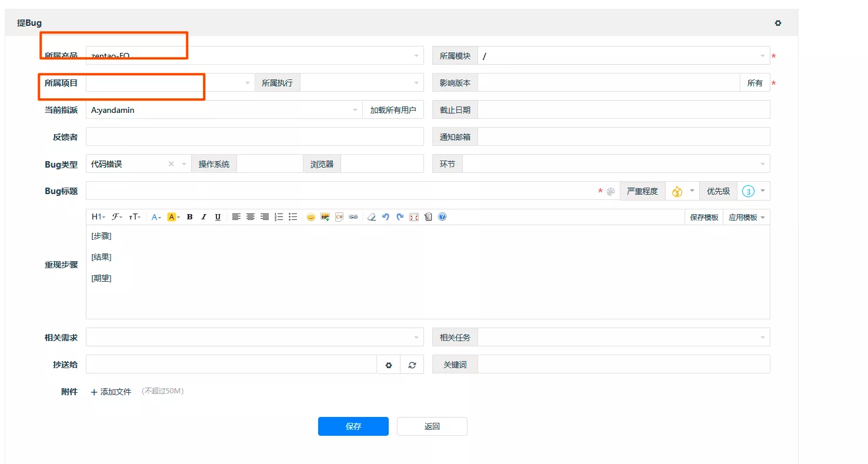Open the emoticon picker
Screen dimensions: 868x464
[x=311, y=217]
